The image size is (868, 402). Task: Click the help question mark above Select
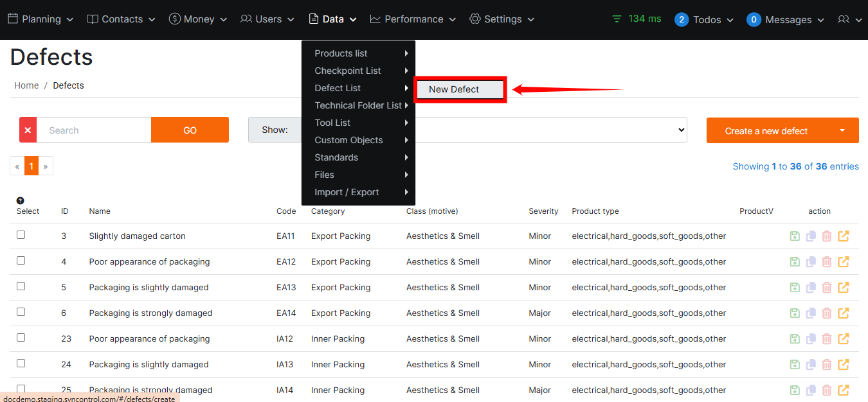21,201
